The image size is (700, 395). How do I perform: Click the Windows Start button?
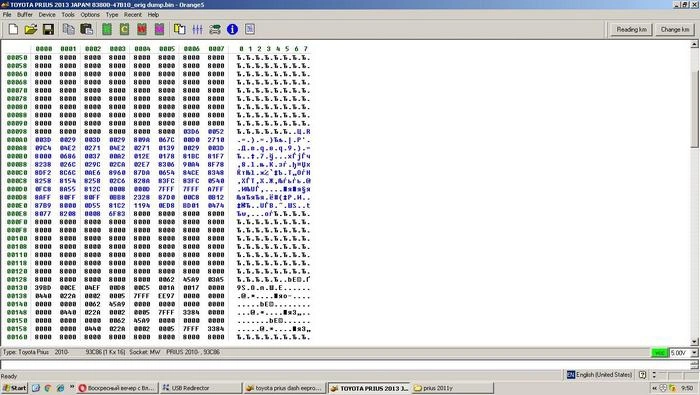(x=14, y=388)
